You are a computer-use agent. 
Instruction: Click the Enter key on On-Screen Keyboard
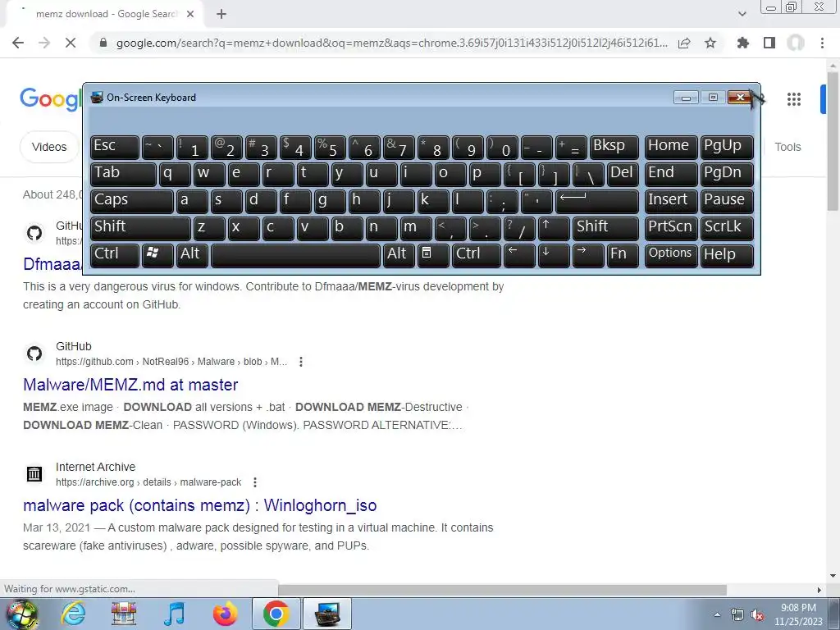[x=597, y=201]
